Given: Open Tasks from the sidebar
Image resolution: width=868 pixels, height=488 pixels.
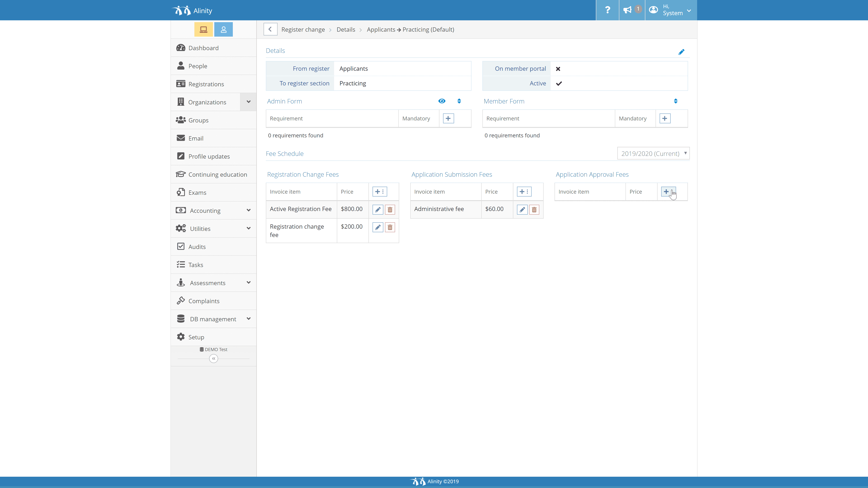Looking at the screenshot, I should 214,265.
